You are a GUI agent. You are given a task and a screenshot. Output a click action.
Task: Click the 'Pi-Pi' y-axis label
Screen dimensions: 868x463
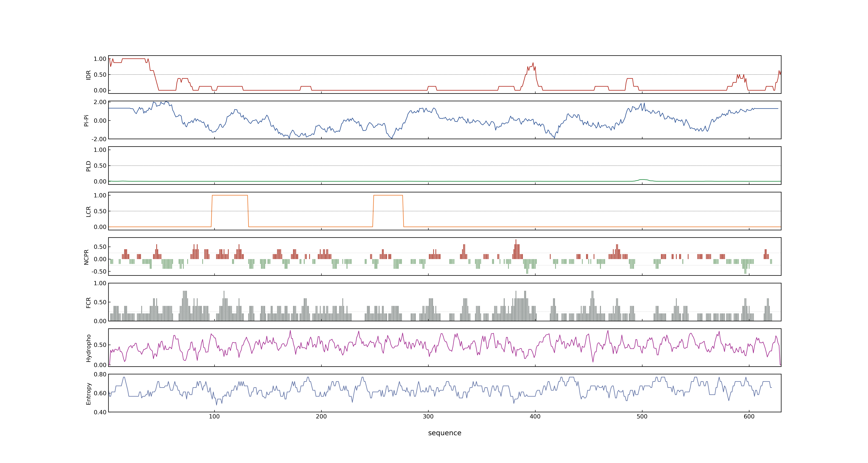click(x=86, y=120)
